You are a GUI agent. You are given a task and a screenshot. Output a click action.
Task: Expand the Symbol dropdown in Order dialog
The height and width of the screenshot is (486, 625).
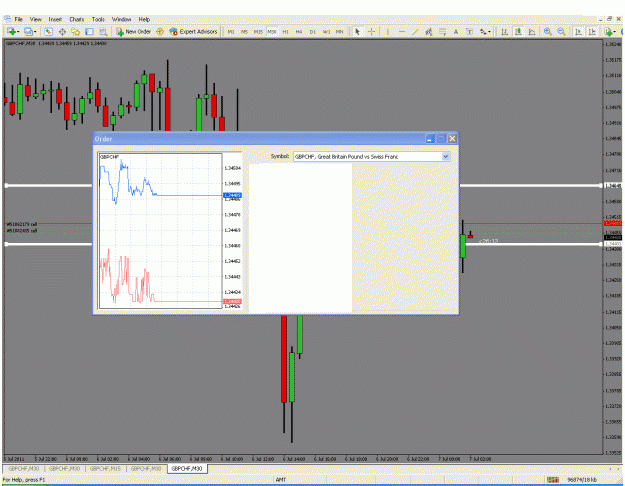[x=446, y=157]
